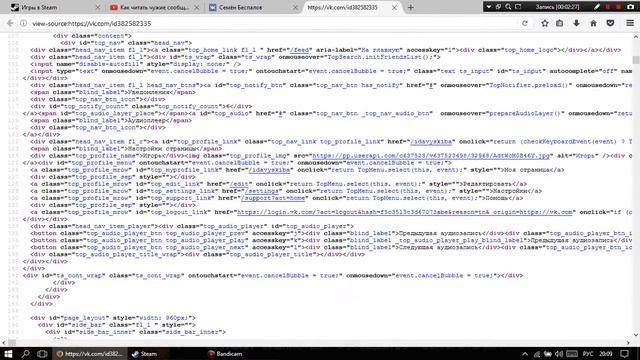Pause the Bandicam recording

[x=608, y=7]
